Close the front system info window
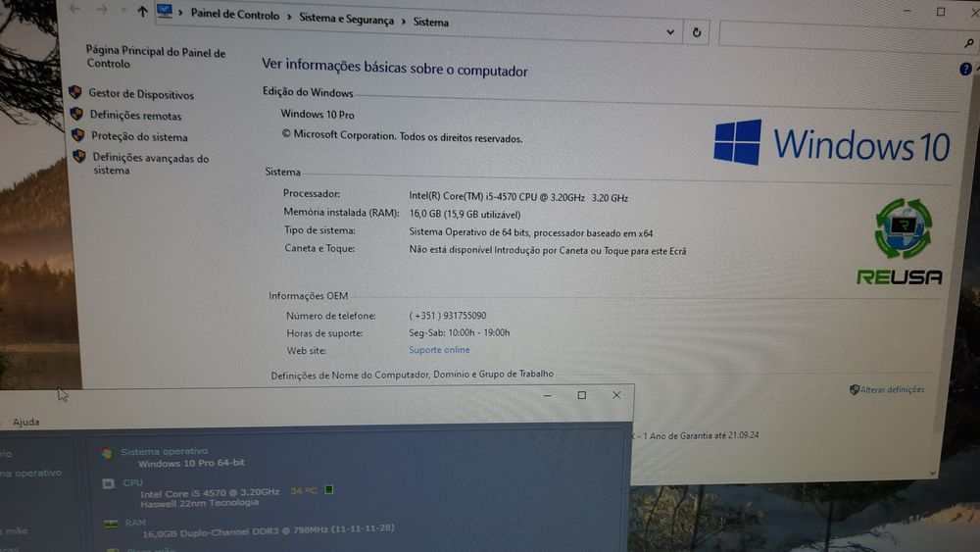The image size is (980, 552). point(616,395)
